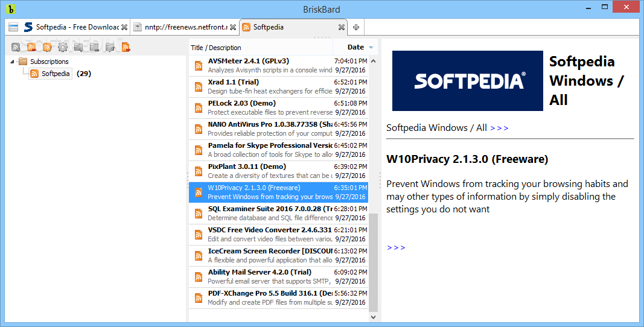The width and height of the screenshot is (644, 327).
Task: Click the RSS icon beside VSDC Free Video Converter
Action: [x=199, y=235]
